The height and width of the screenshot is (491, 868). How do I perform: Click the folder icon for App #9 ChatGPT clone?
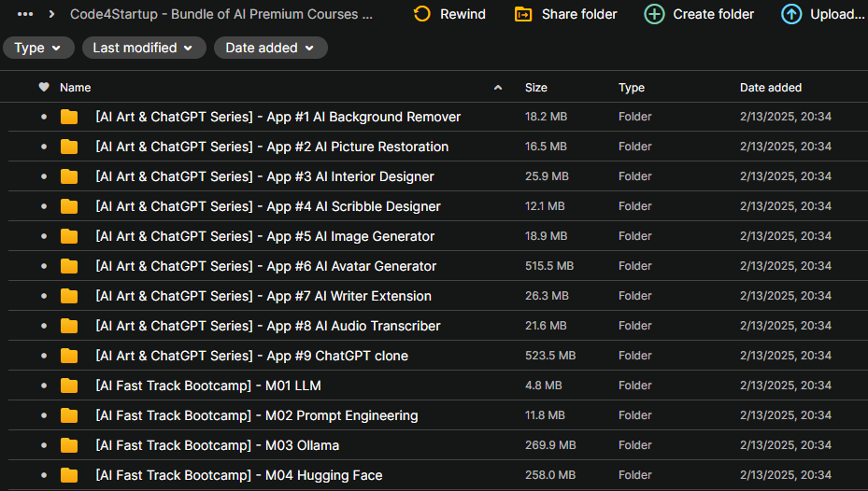coord(69,356)
